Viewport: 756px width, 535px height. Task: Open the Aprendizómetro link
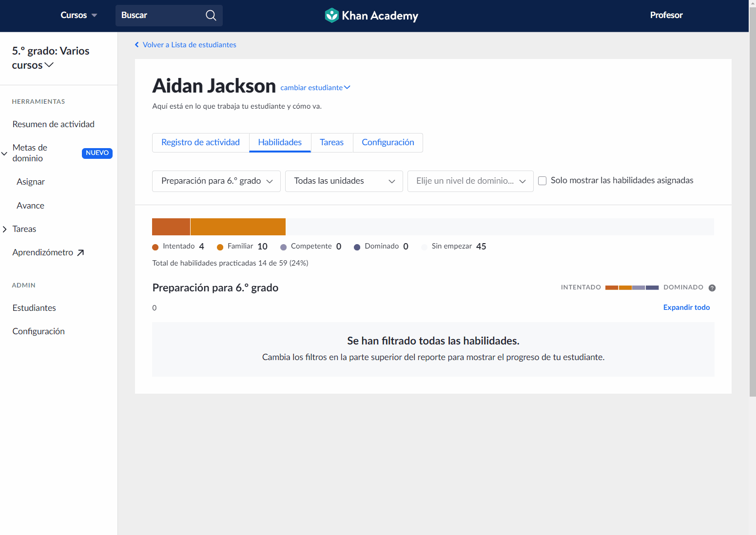tap(43, 252)
